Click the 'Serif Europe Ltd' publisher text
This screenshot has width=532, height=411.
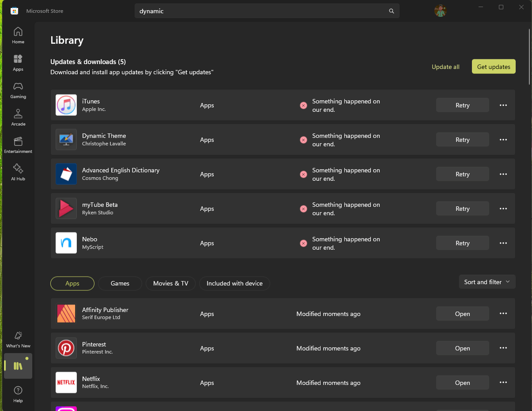tap(101, 317)
